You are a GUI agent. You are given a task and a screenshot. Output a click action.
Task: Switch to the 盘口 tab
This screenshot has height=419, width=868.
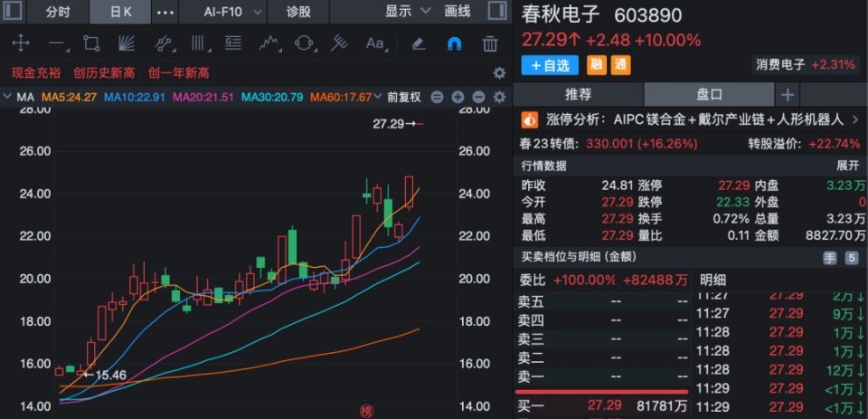click(x=709, y=94)
